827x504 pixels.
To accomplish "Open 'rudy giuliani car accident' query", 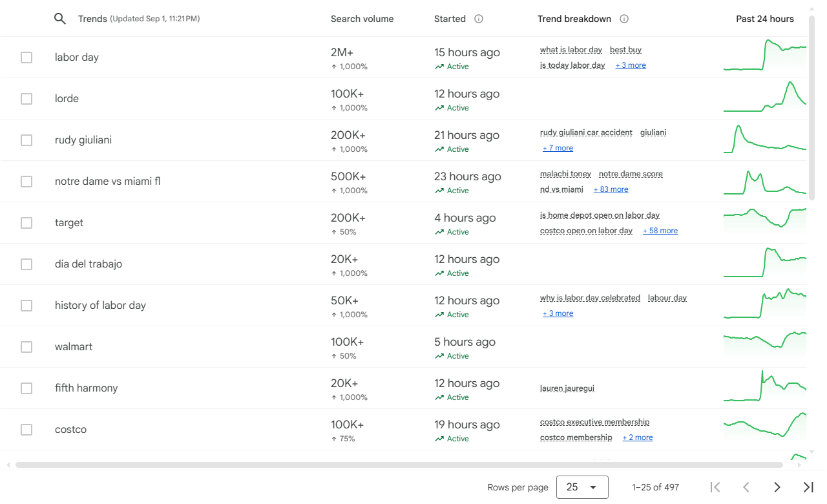I will [x=586, y=132].
